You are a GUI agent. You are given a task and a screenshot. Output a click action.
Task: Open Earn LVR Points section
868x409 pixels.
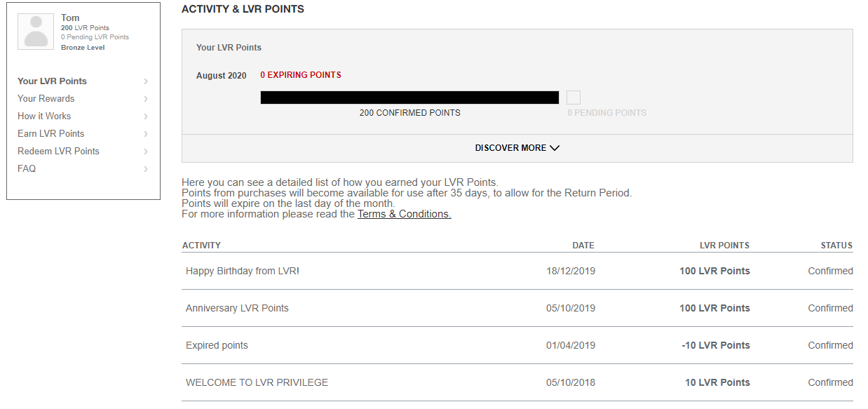[x=50, y=134]
